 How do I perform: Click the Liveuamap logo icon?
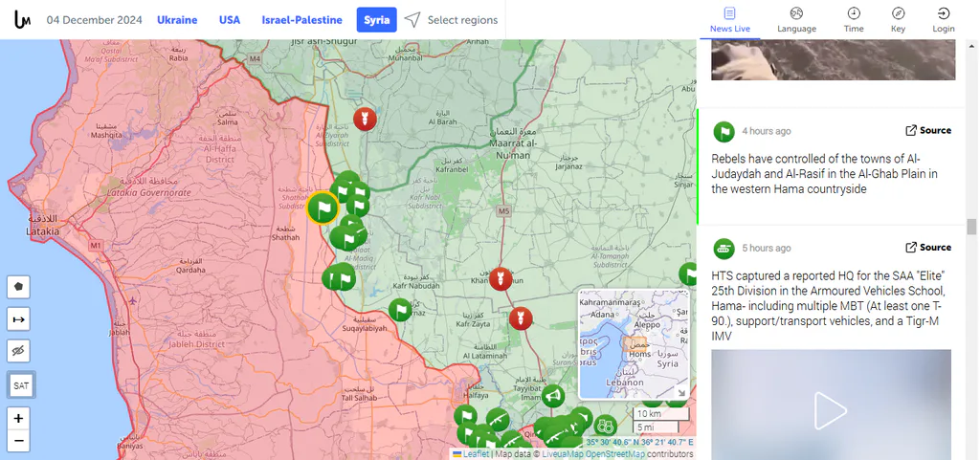pyautogui.click(x=23, y=20)
